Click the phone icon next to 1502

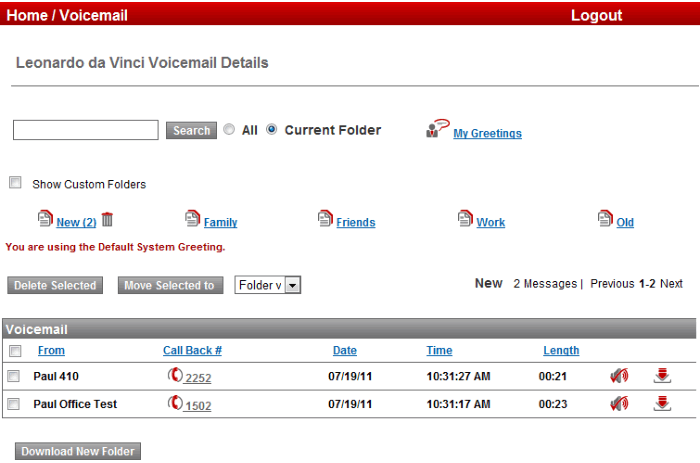pos(175,403)
